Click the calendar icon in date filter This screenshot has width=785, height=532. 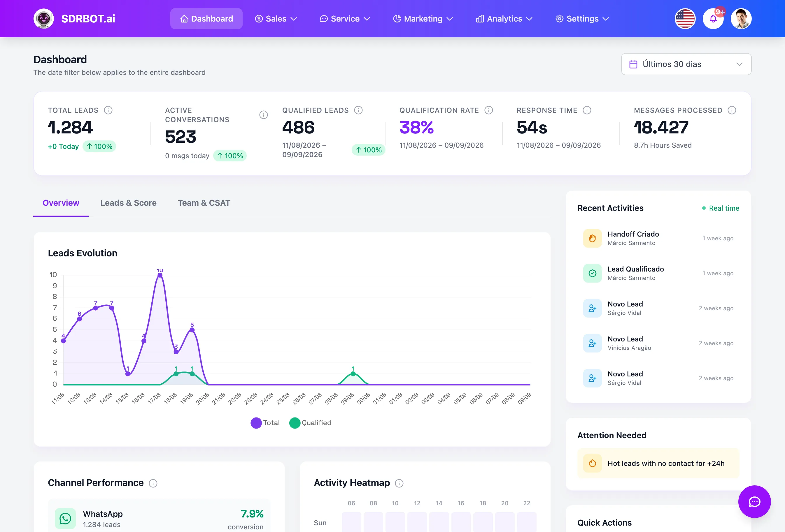coord(633,64)
